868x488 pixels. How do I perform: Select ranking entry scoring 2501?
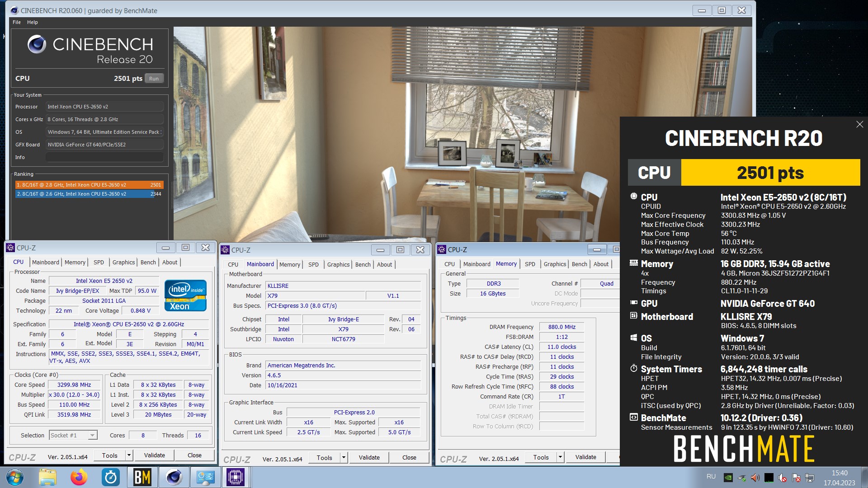pyautogui.click(x=89, y=185)
